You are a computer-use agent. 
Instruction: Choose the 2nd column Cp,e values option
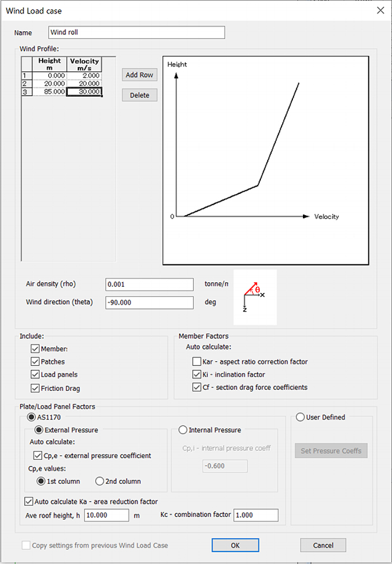100,481
